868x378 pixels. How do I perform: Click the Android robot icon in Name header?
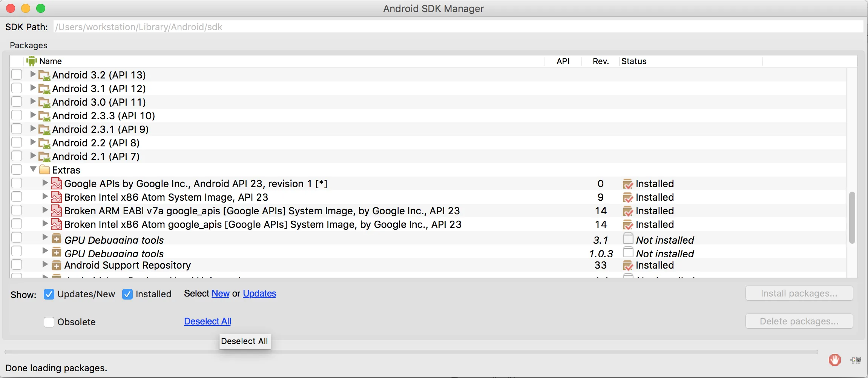tap(32, 61)
